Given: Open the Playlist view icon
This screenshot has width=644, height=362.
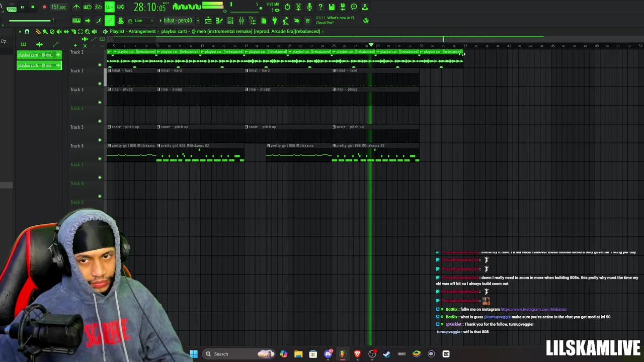Looking at the screenshot, I should [x=208, y=21].
